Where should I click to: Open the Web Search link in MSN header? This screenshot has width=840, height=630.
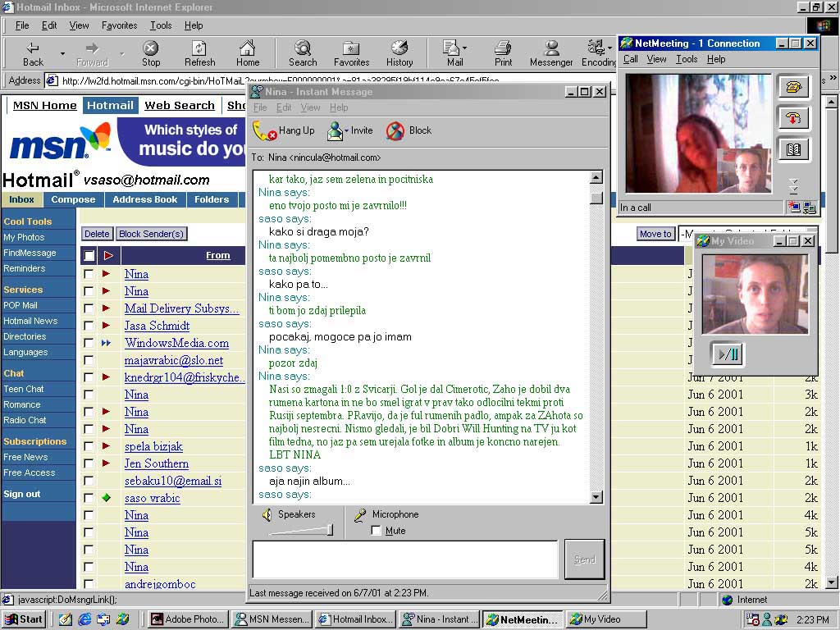180,106
